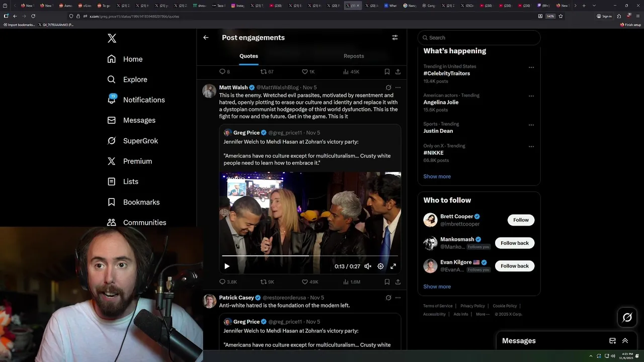Reply to Matt Walsh post with 3.8K replies
Screen dimensions: 644x362
[228, 282]
